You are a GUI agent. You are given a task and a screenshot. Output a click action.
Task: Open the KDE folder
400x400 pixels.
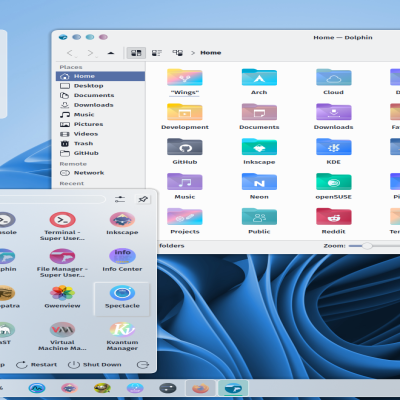point(333,147)
